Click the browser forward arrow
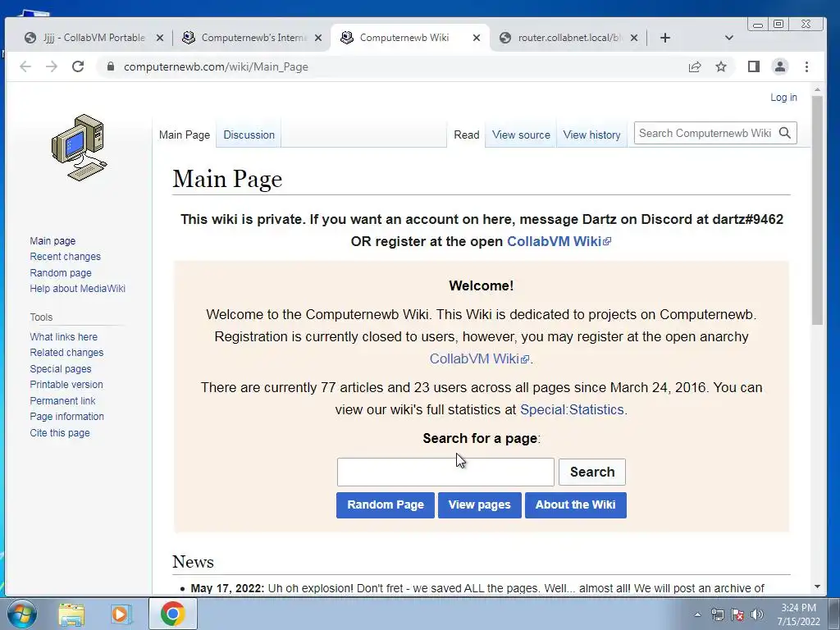840x630 pixels. 52,66
